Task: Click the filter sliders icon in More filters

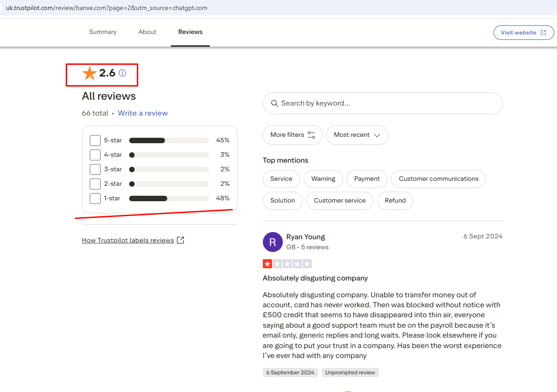Action: tap(311, 135)
